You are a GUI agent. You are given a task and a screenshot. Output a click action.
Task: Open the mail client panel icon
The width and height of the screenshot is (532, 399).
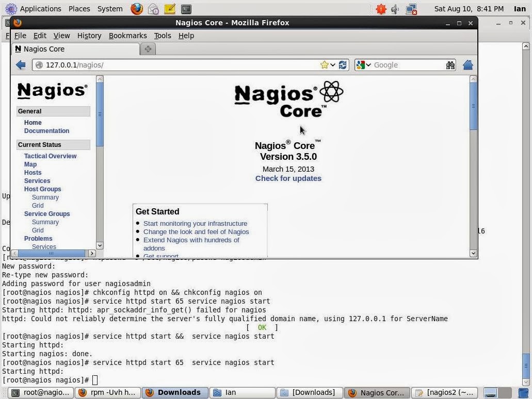(153, 9)
